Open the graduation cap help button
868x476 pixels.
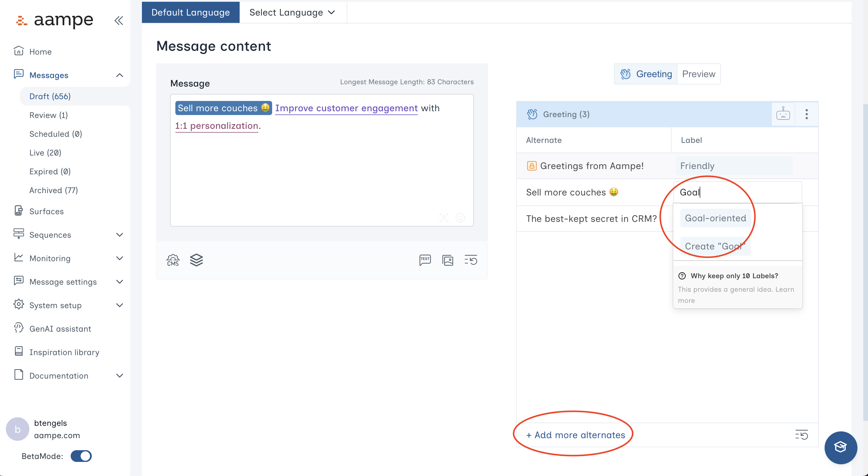click(x=840, y=447)
